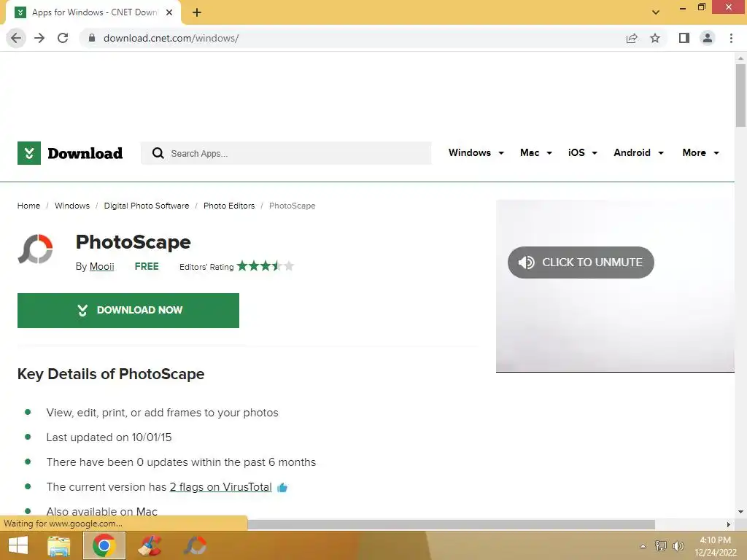Open the network tray icon

[661, 546]
